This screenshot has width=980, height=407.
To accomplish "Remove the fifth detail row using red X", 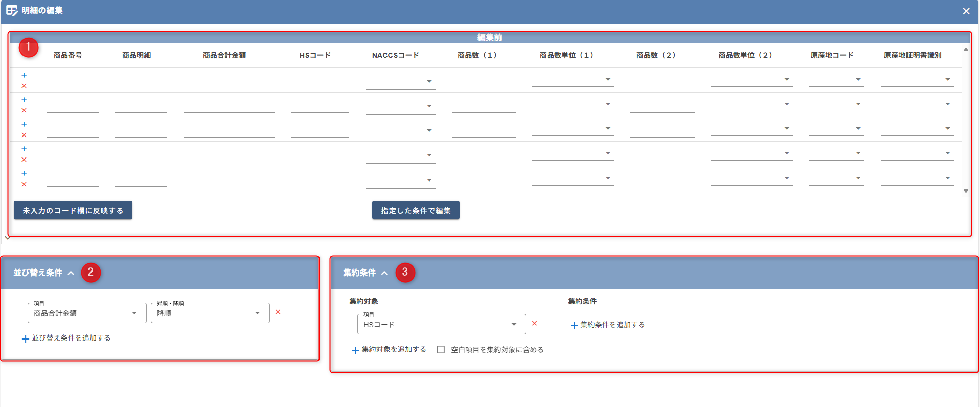I will tap(24, 184).
